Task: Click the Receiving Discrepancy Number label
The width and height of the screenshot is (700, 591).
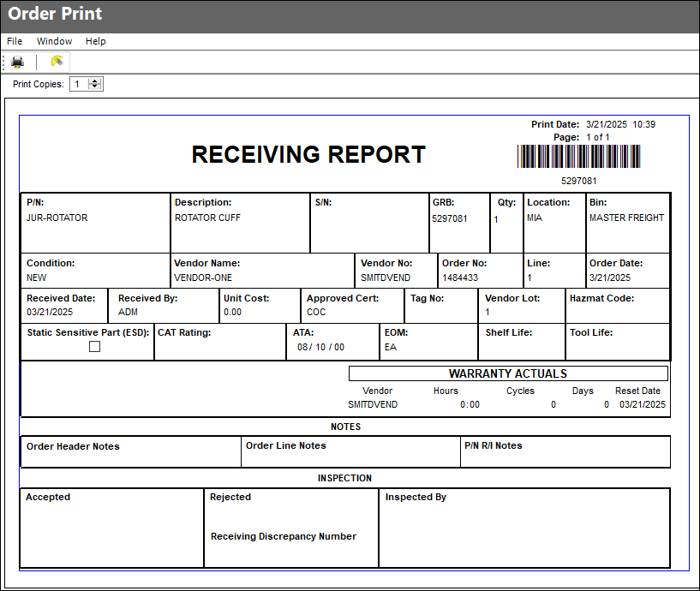Action: coord(284,536)
